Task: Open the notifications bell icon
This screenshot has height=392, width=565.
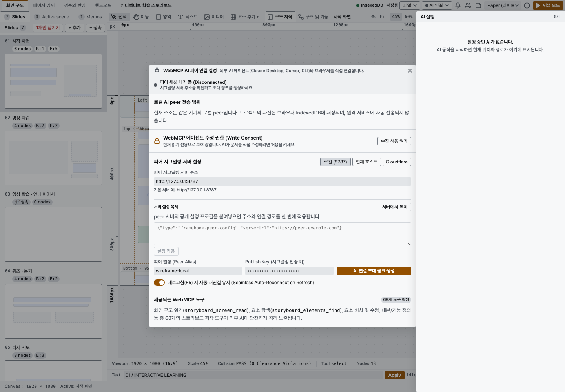Action: pyautogui.click(x=457, y=5)
